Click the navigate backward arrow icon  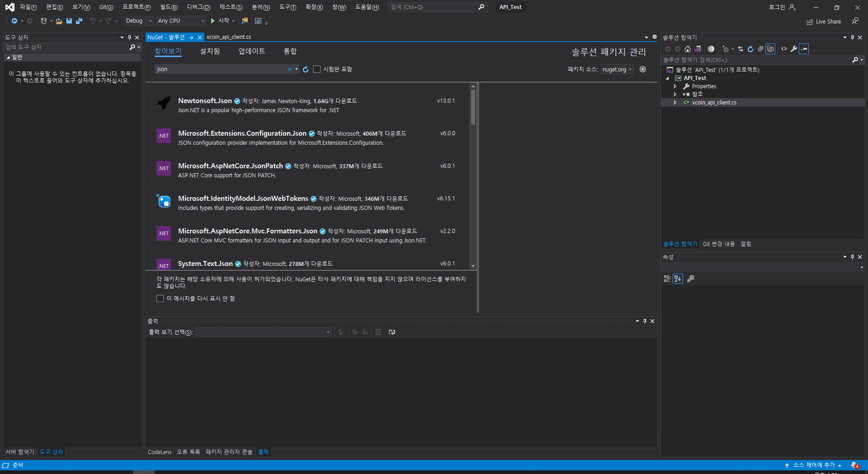(x=14, y=21)
